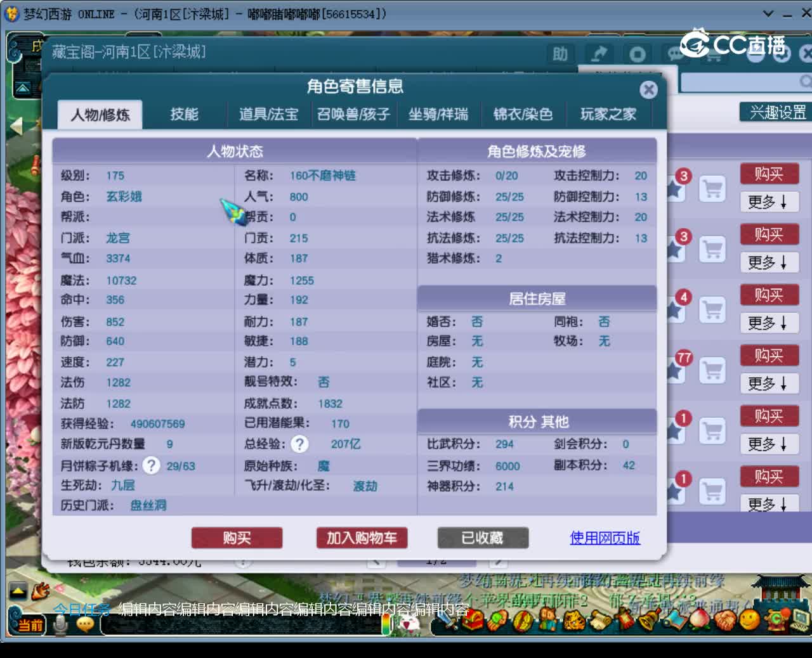Switch to the 召唤兽/孩子 tab
Viewport: 812px width, 658px height.
coord(353,114)
